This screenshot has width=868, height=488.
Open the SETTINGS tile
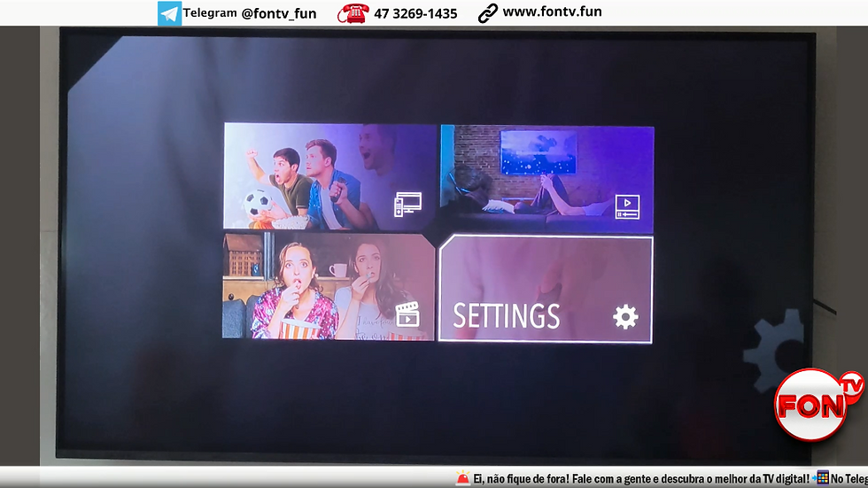coord(546,290)
